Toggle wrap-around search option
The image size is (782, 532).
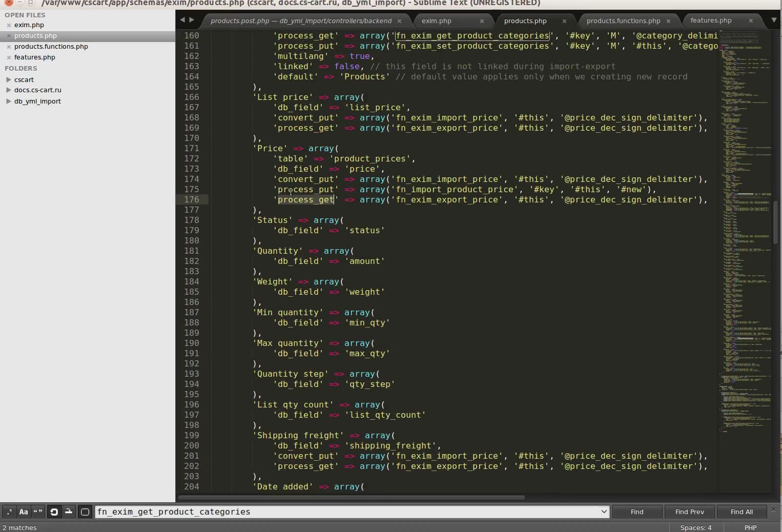point(54,511)
